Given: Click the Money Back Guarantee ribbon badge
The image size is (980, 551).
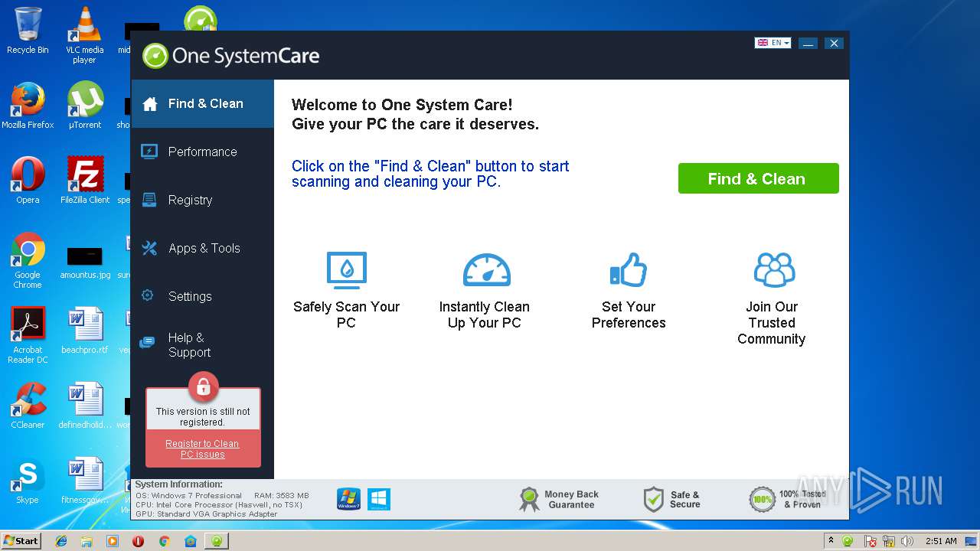Looking at the screenshot, I should [x=529, y=500].
